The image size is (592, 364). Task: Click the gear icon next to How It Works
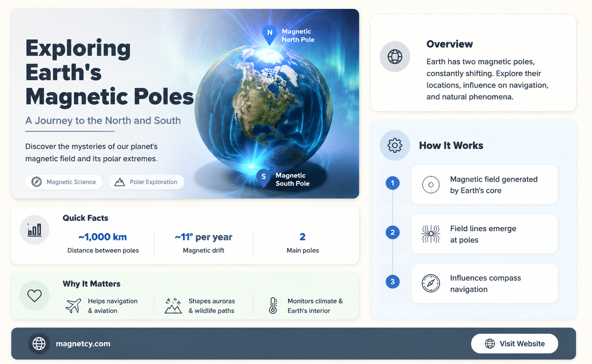click(x=395, y=145)
